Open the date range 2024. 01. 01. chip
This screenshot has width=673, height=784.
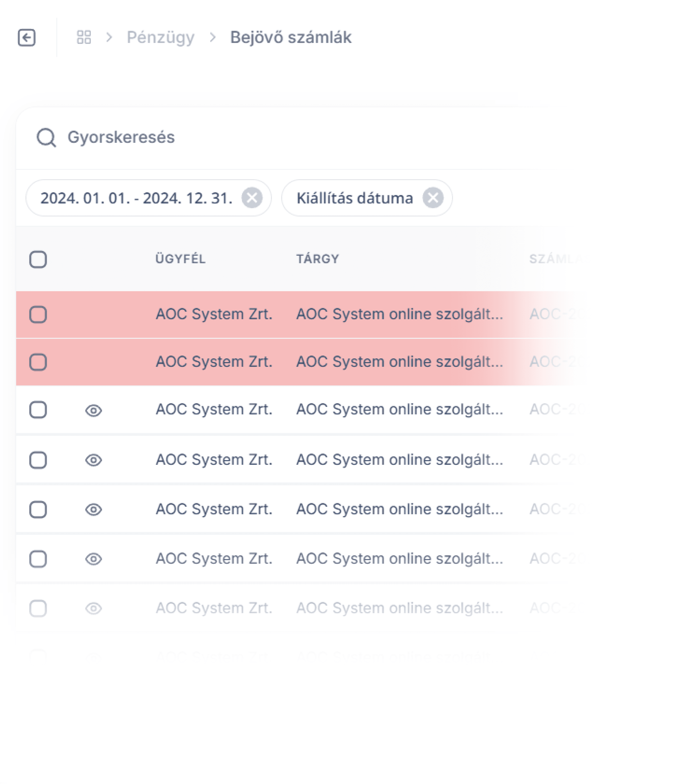(136, 198)
